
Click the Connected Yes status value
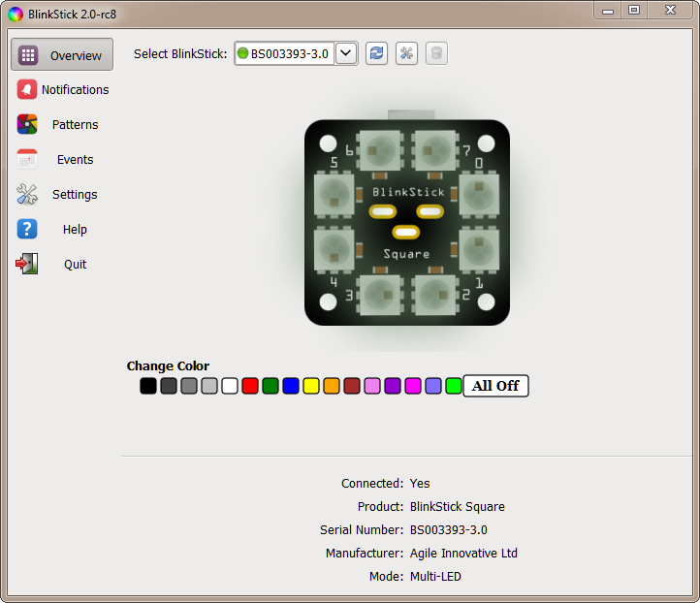point(420,484)
